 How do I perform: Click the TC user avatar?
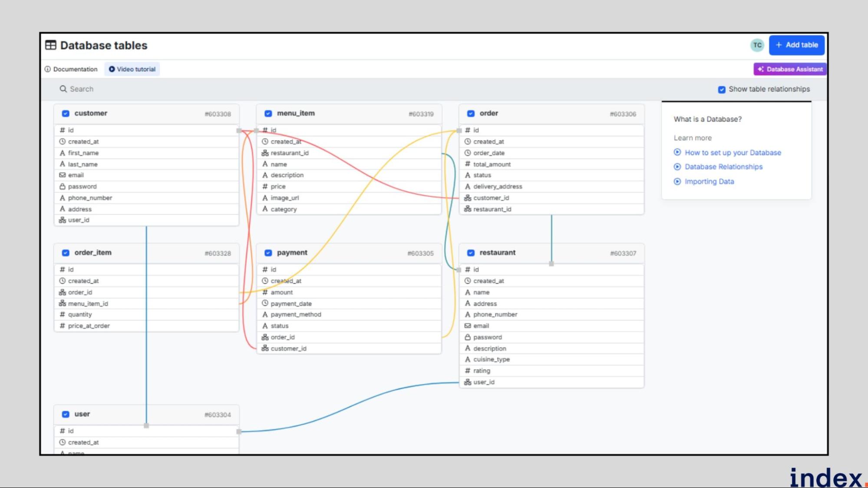click(757, 45)
